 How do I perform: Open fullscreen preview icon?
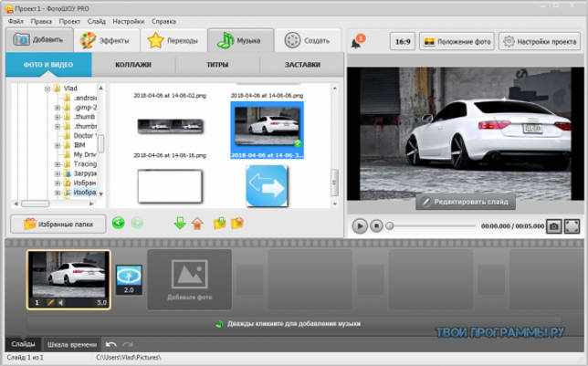coord(572,226)
